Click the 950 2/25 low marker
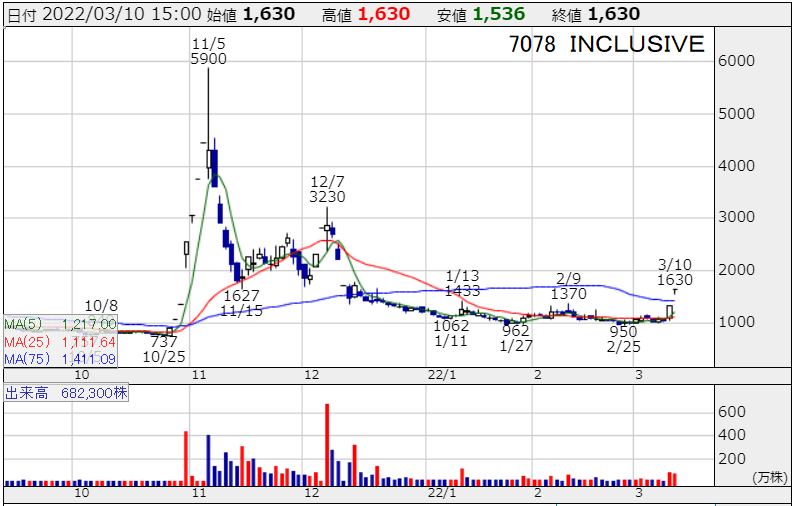 (x=623, y=338)
